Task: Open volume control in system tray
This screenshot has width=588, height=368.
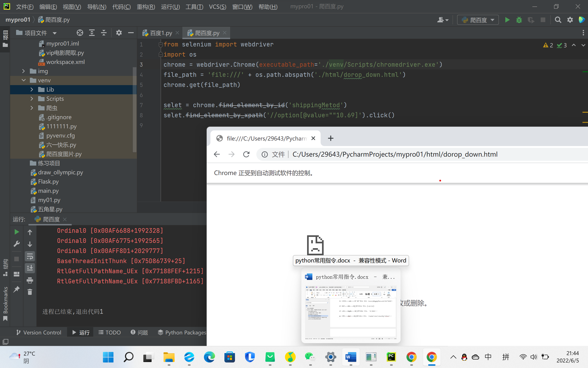Action: 534,357
